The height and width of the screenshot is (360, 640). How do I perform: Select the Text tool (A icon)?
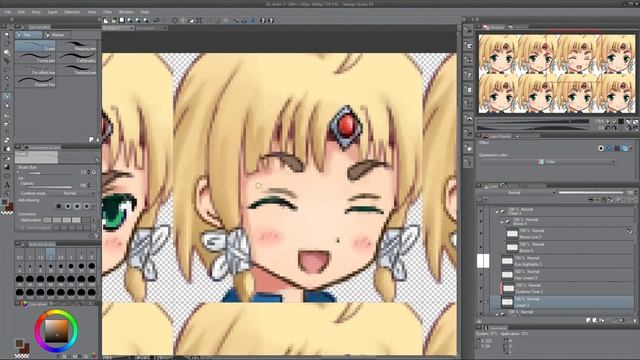click(x=7, y=185)
